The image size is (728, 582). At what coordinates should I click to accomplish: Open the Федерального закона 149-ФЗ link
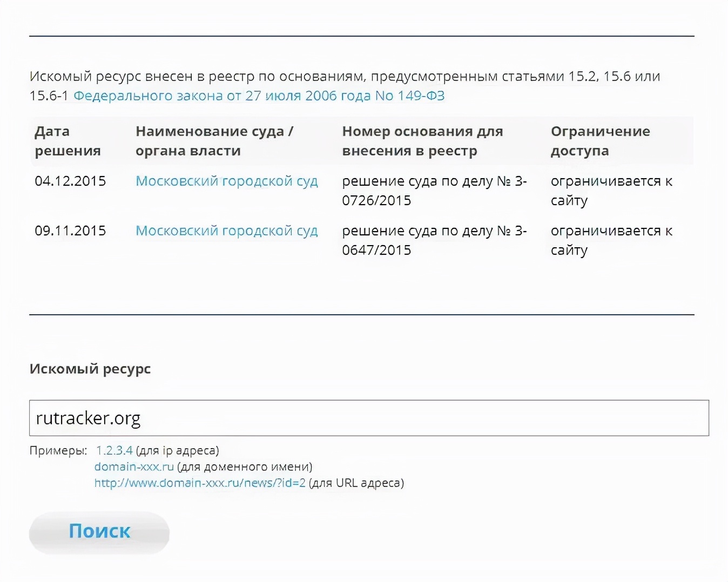click(x=259, y=96)
